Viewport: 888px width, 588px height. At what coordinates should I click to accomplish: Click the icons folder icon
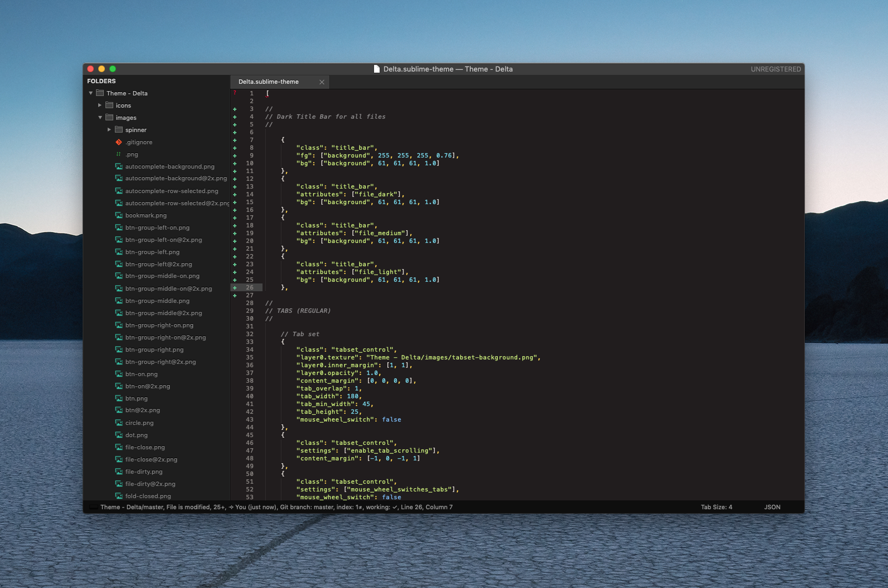109,105
